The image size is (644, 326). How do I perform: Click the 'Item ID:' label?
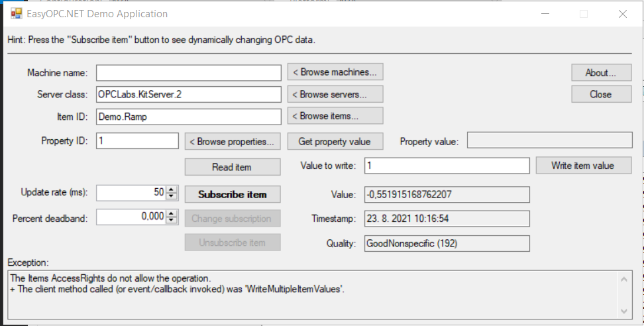72,117
